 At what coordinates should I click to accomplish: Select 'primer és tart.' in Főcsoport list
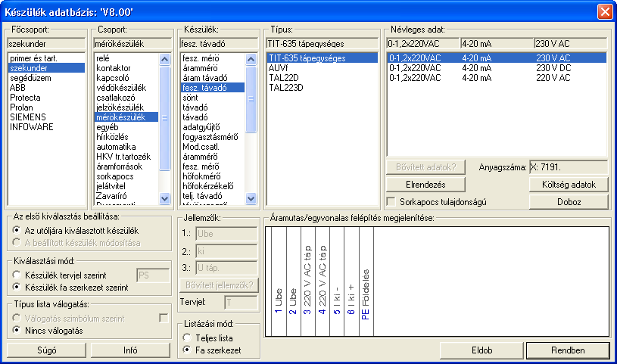[x=46, y=58]
